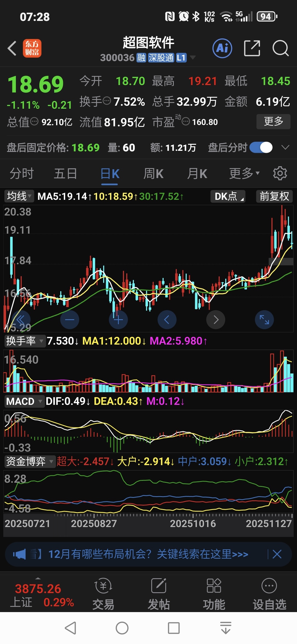Tap the 流值 81.95亿 value
The height and width of the screenshot is (644, 297).
coord(112,122)
